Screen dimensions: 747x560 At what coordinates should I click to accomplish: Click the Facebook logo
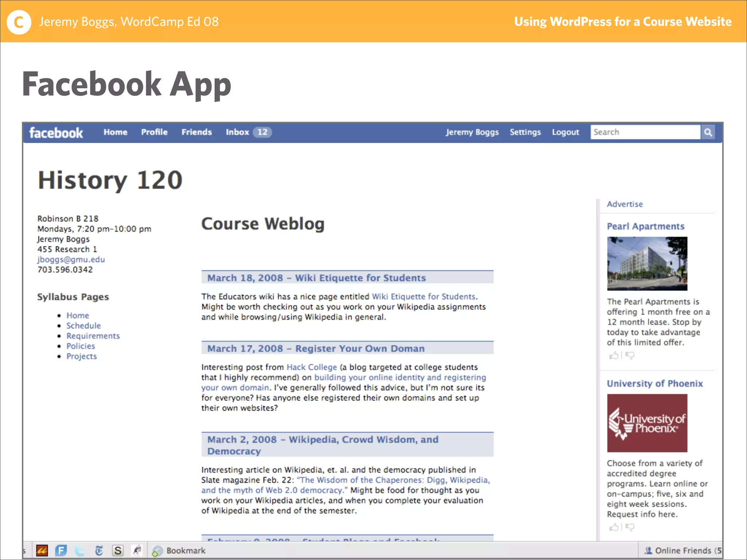[56, 133]
